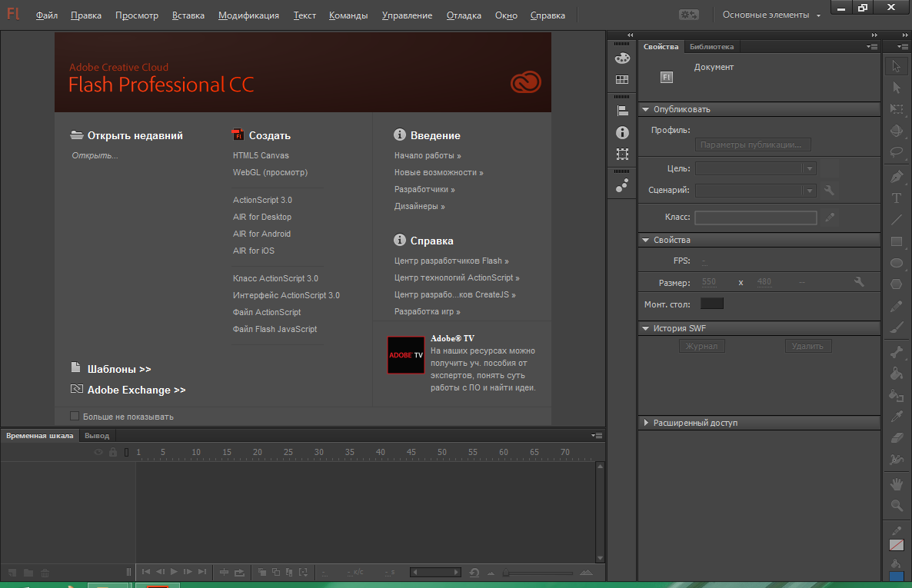Pick the 3D Rotation tool
Image resolution: width=912 pixels, height=588 pixels.
coord(897,131)
